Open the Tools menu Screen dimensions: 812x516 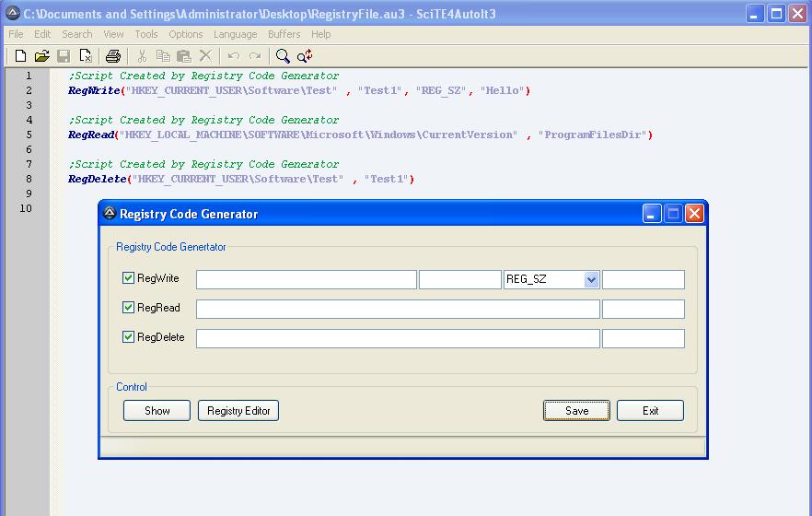coord(146,34)
